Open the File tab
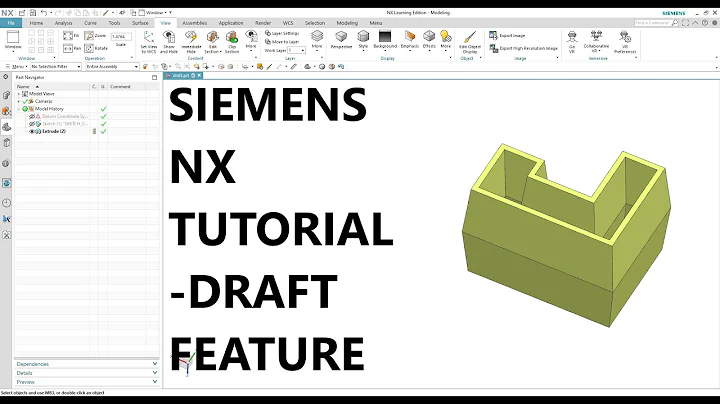720x404 pixels. (x=11, y=23)
